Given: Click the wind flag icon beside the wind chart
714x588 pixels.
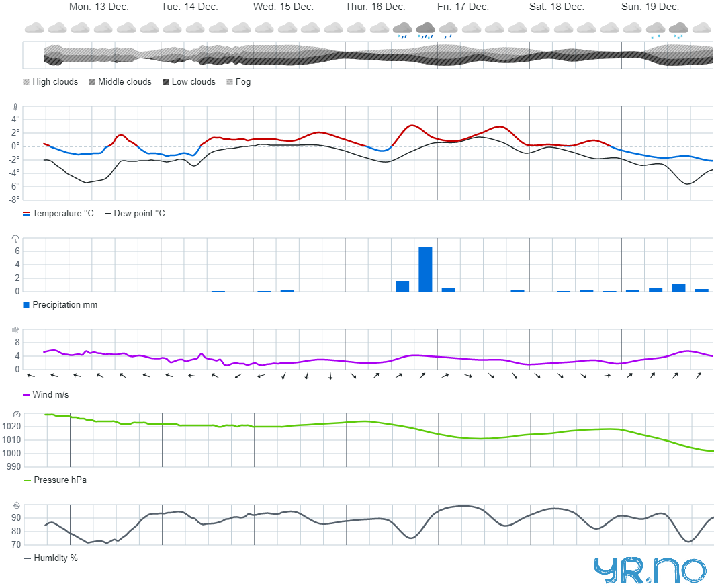Looking at the screenshot, I should (x=16, y=330).
